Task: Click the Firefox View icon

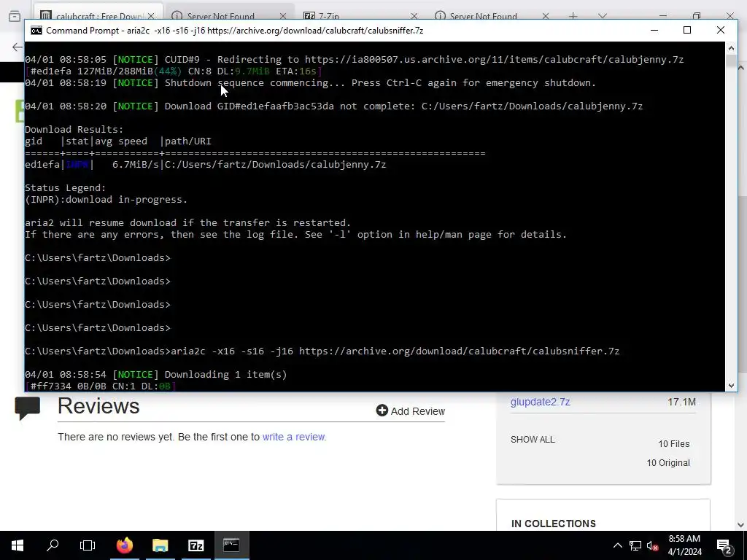Action: click(x=15, y=16)
